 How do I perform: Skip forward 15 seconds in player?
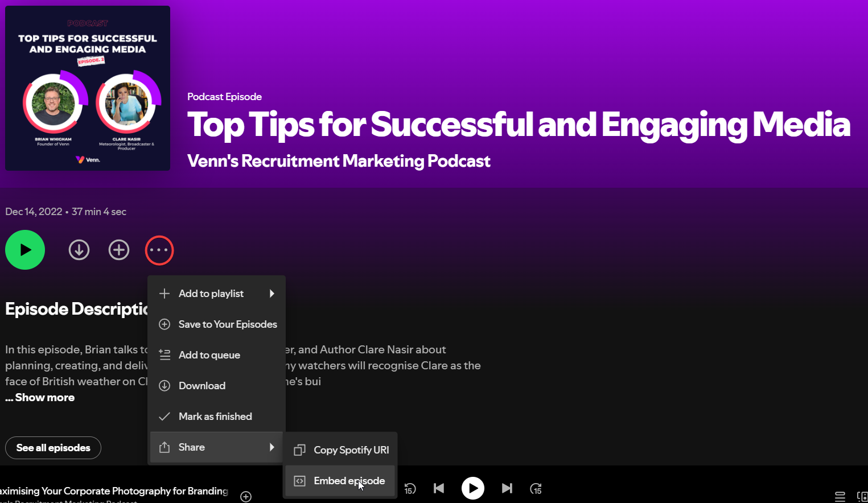tap(536, 488)
